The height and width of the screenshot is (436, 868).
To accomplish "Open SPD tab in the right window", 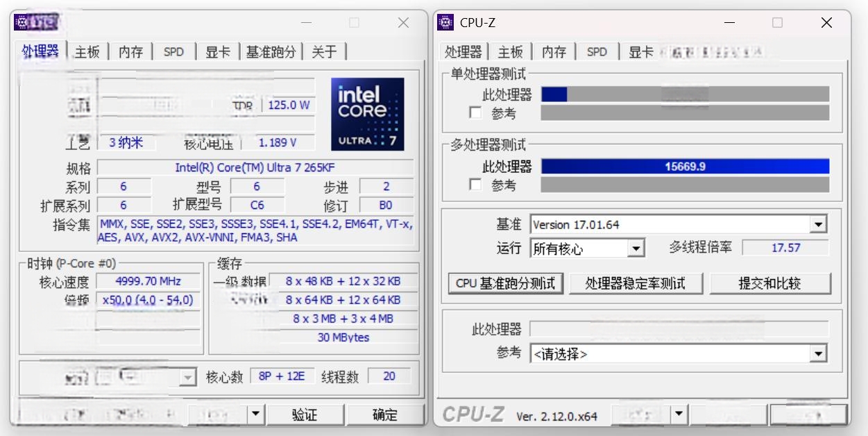I will click(597, 52).
